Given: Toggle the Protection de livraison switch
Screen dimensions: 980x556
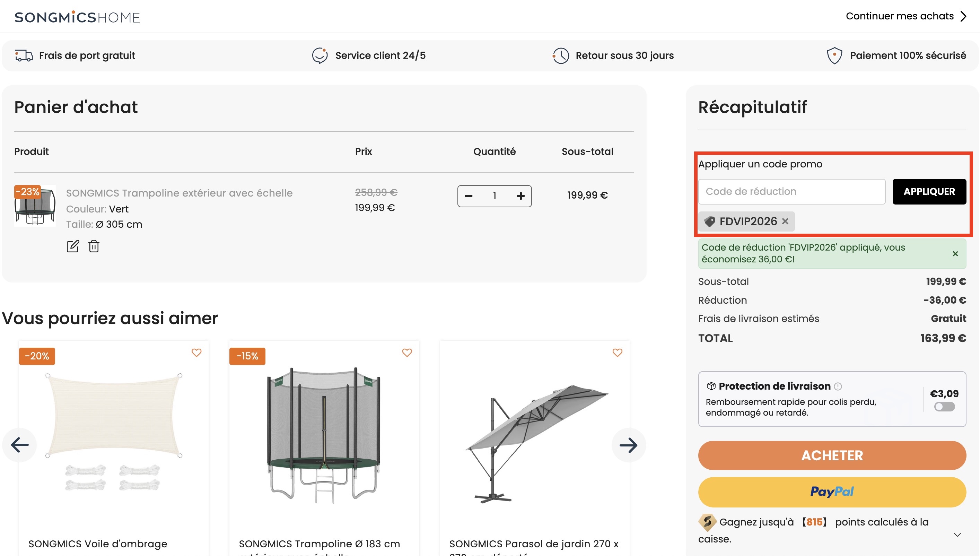Looking at the screenshot, I should pos(944,407).
